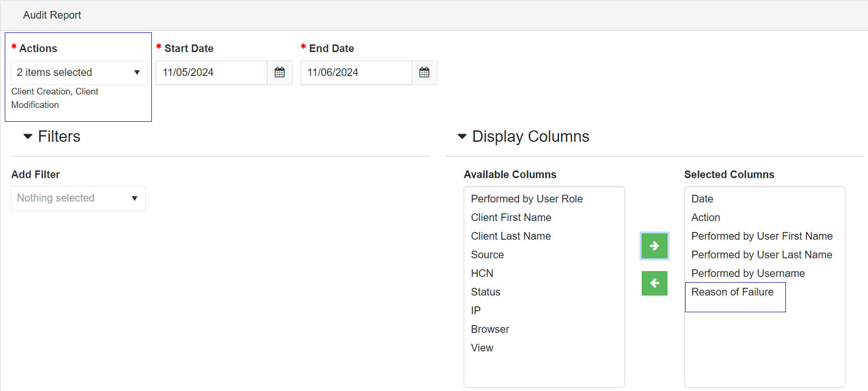Image resolution: width=868 pixels, height=391 pixels.
Task: Select Reason of Failure in Selected Columns
Action: tap(732, 292)
